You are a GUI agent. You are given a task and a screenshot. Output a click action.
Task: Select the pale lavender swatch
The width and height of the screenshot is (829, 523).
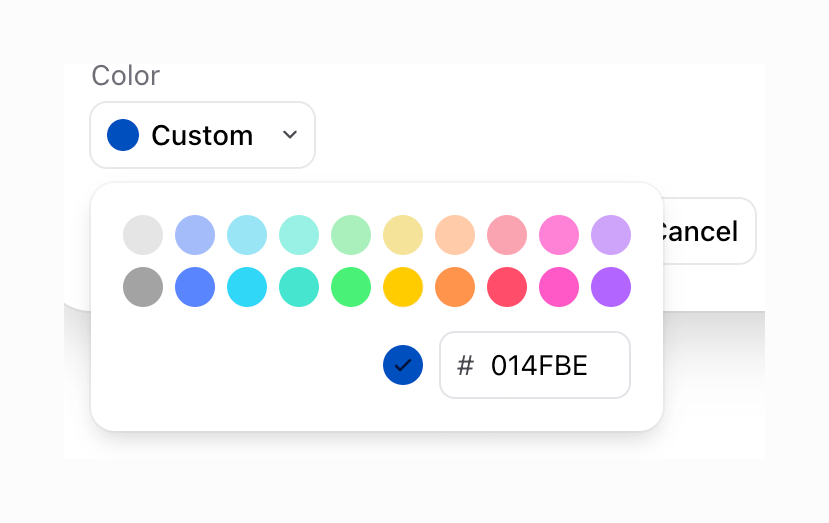coord(611,235)
